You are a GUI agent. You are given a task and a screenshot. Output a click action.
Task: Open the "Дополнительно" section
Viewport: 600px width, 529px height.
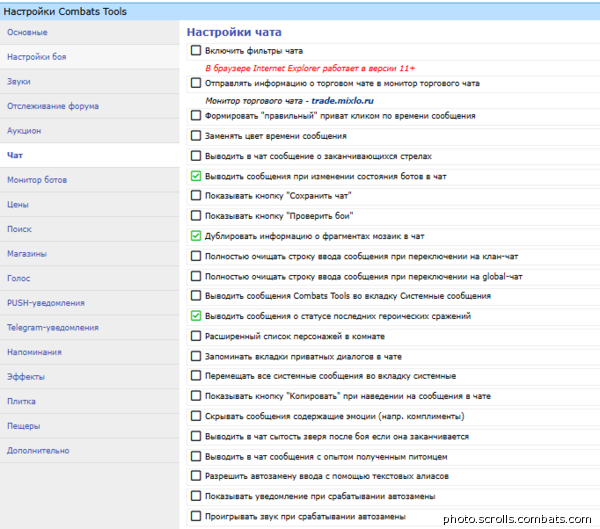click(x=38, y=450)
